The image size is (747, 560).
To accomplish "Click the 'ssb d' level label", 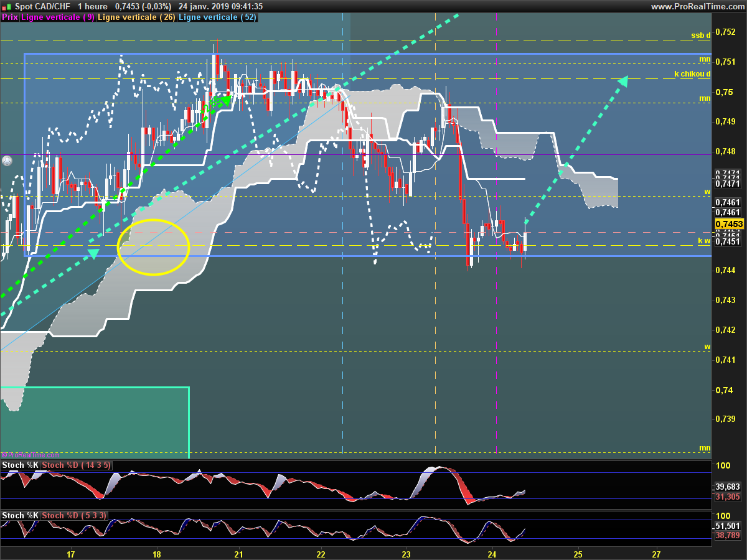I will [700, 35].
